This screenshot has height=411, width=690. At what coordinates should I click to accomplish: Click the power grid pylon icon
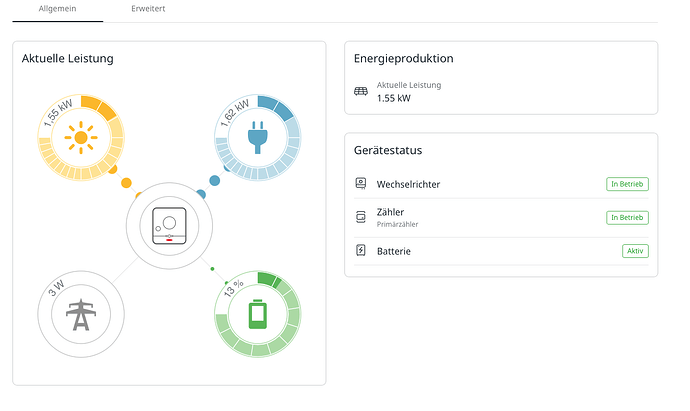tap(81, 315)
